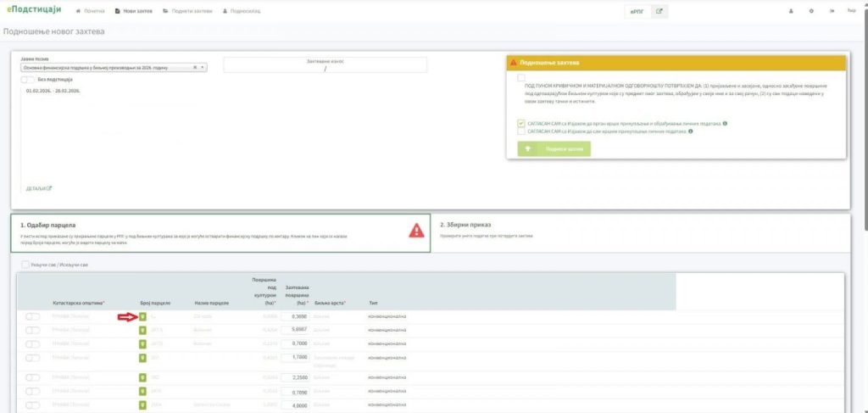Go to 'Поднети захтеви' in navigation
This screenshot has width=868, height=413.
click(x=186, y=11)
